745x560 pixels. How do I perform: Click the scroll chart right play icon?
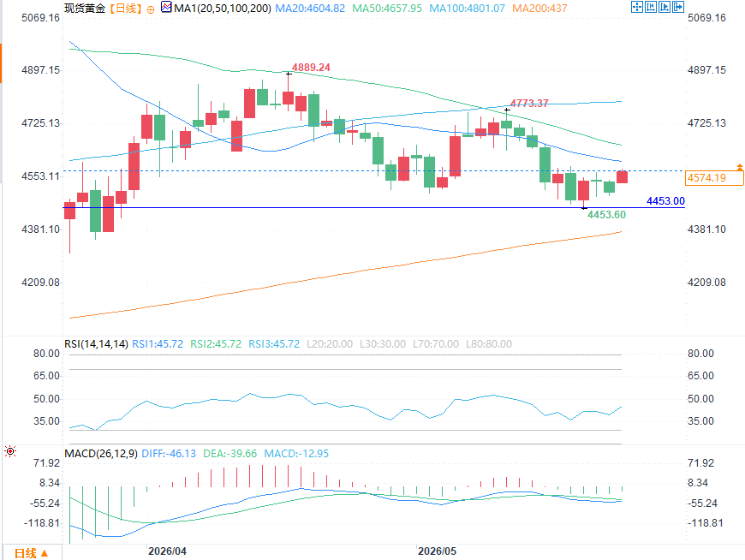point(665,7)
